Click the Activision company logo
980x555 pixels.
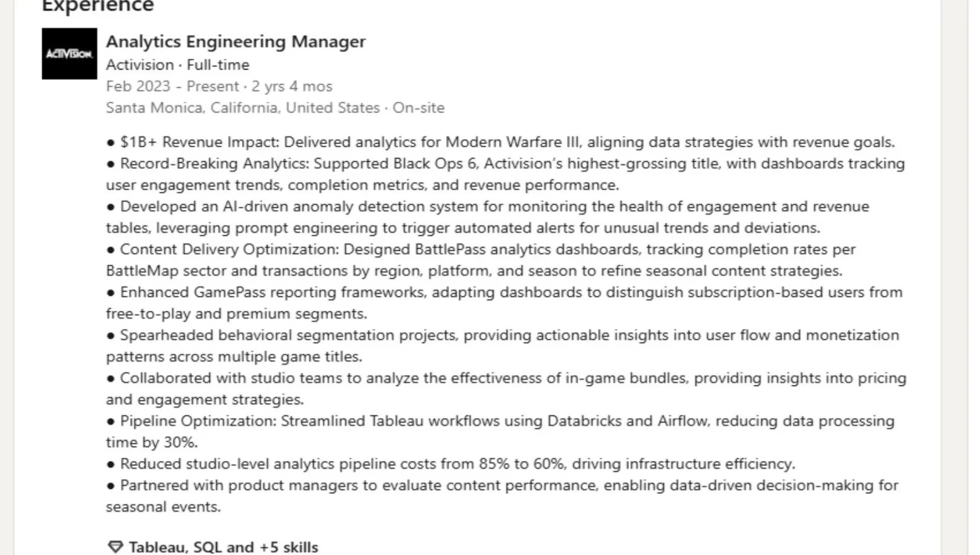coord(69,54)
